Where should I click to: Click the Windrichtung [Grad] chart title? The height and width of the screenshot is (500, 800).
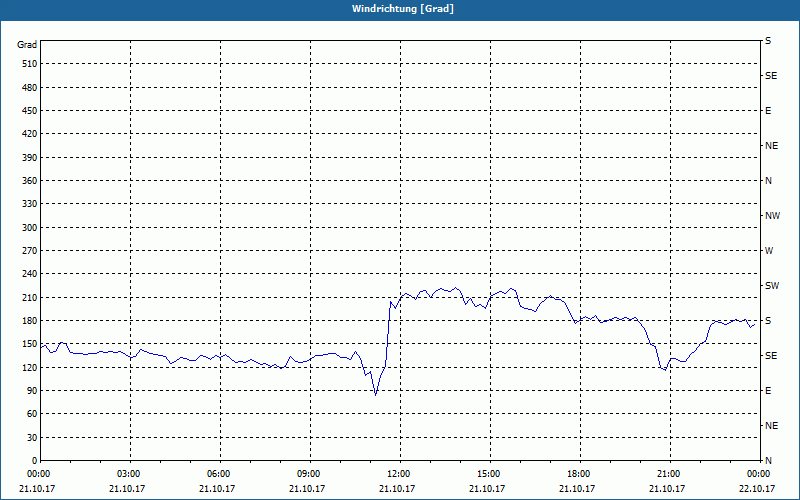point(403,9)
